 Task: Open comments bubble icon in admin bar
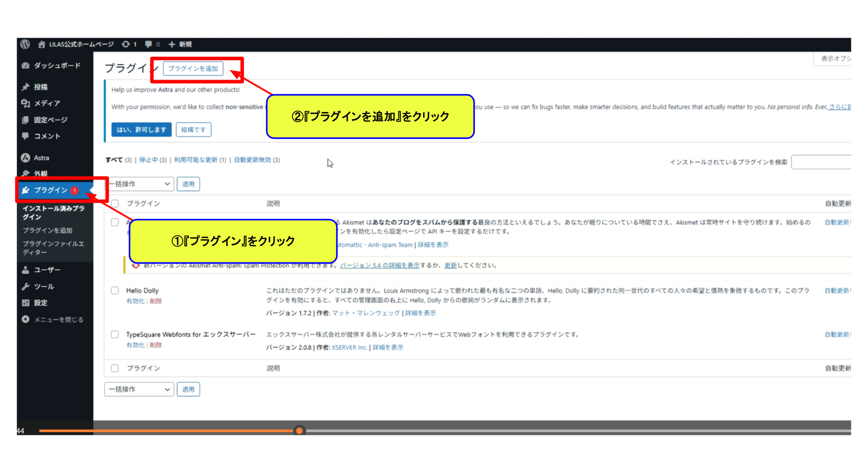(x=149, y=44)
